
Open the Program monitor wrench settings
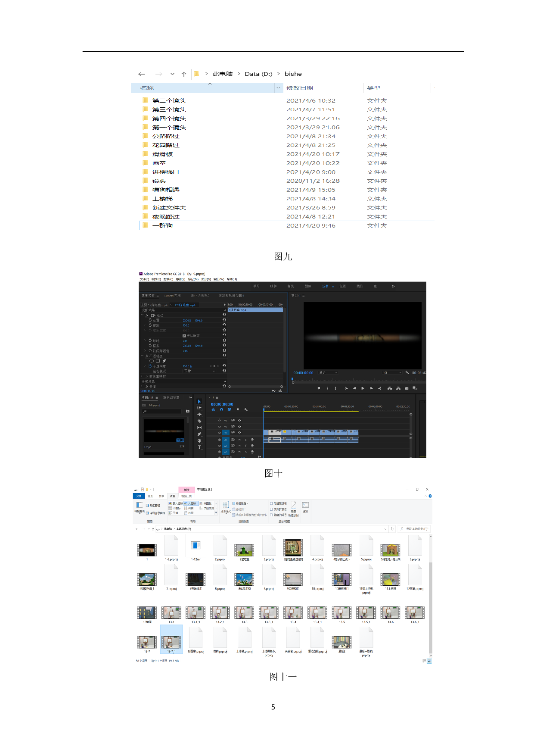point(407,372)
